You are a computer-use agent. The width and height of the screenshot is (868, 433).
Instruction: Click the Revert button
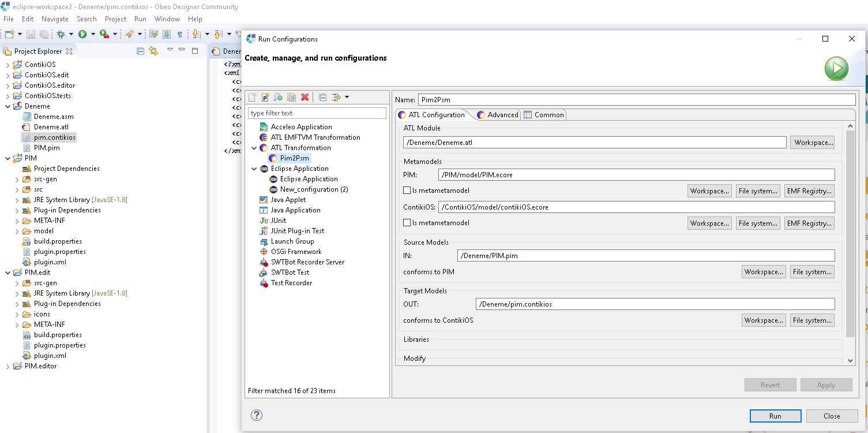coord(770,385)
